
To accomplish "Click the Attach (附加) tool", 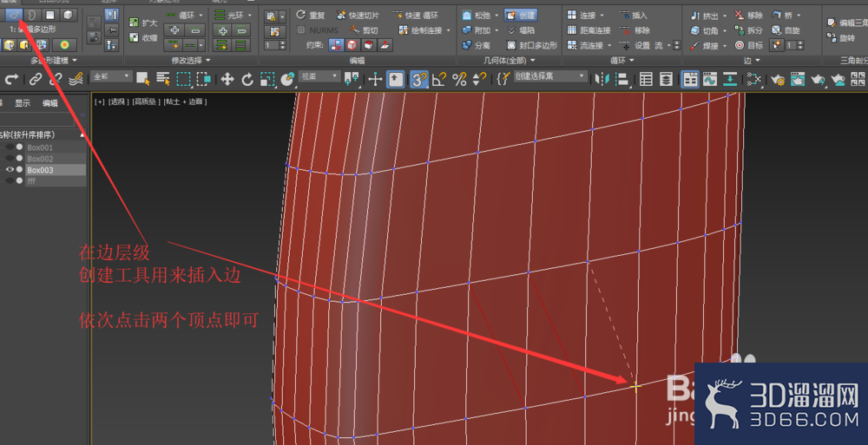I will pyautogui.click(x=476, y=30).
